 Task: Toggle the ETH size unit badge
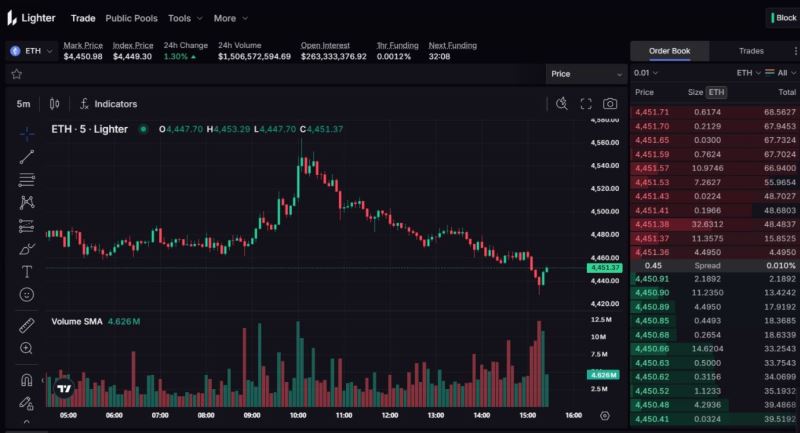pos(716,92)
